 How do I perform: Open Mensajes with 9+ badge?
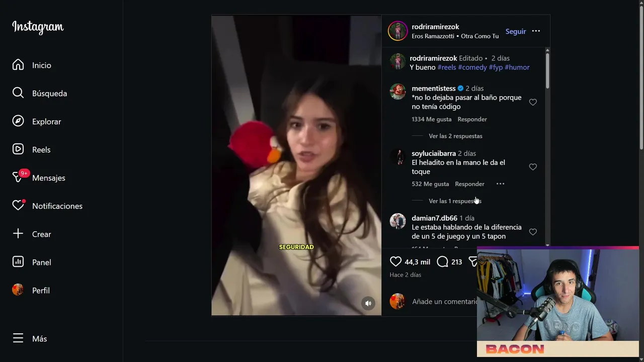point(19,177)
